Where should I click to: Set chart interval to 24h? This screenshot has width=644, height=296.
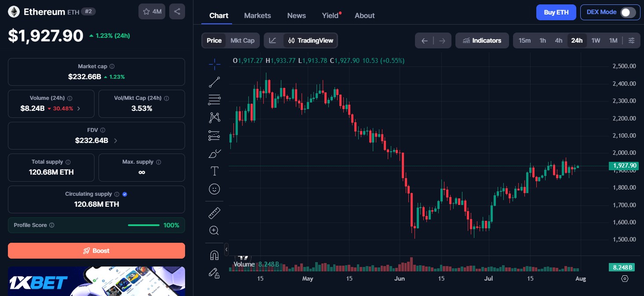pos(577,40)
